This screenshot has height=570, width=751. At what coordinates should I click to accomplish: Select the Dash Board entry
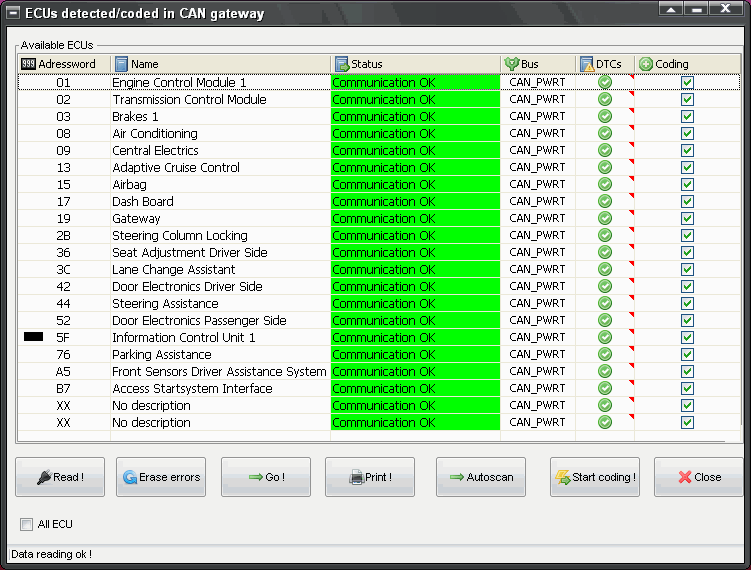143,201
